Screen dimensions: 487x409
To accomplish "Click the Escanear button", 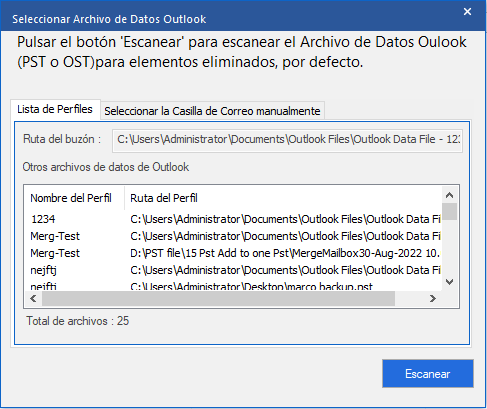I will point(428,374).
